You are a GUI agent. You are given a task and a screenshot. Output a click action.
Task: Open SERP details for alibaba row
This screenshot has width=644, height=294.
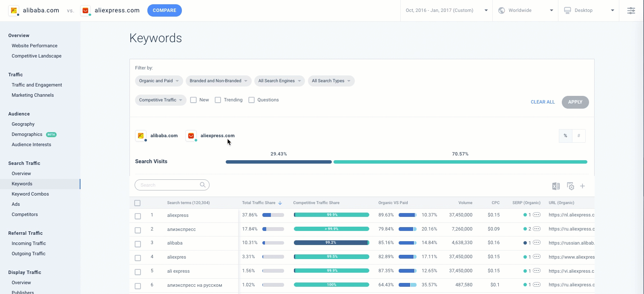(537, 243)
